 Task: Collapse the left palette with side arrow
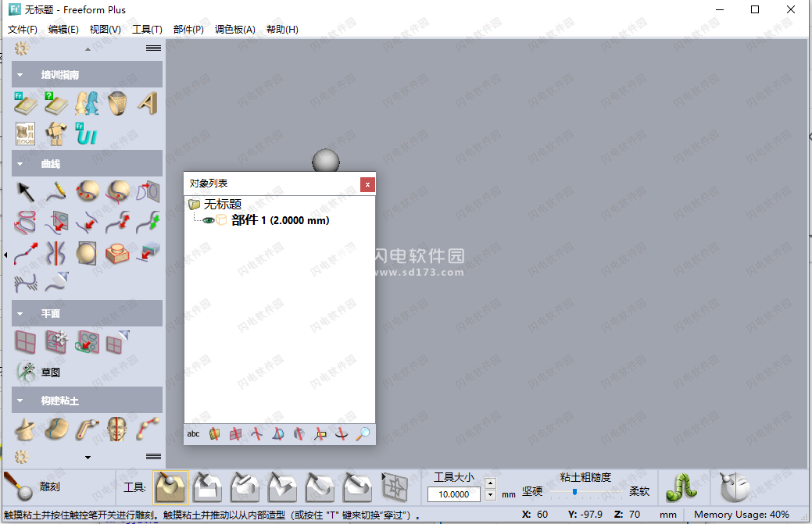coord(5,255)
